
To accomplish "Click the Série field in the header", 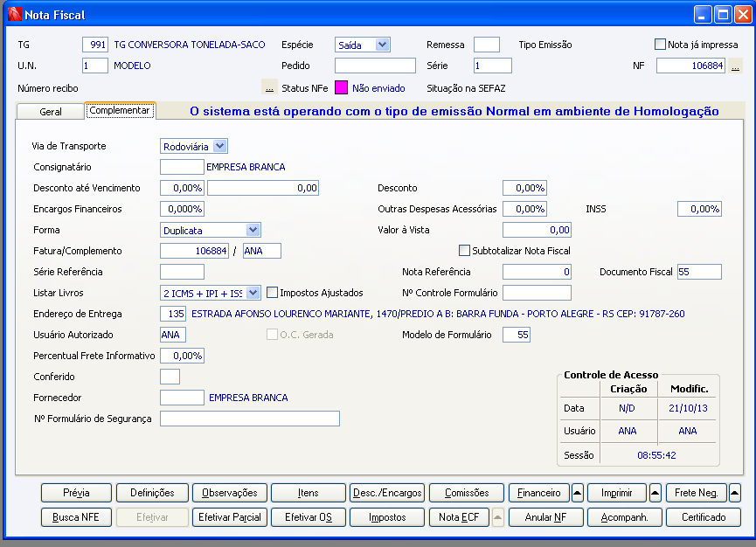I will coord(493,66).
